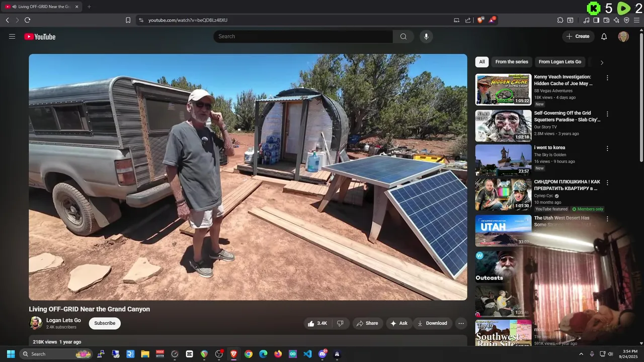The width and height of the screenshot is (644, 362).
Task: Click the Ask button
Action: pos(398,323)
